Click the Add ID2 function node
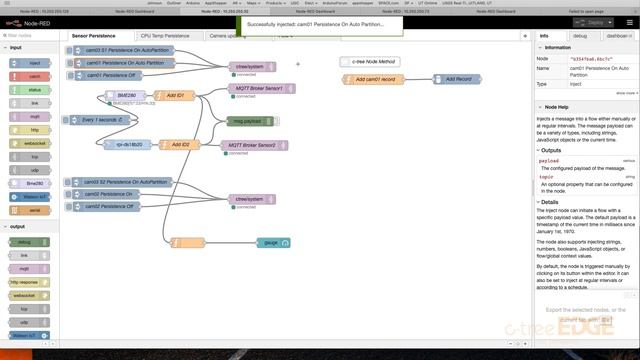 [180, 144]
